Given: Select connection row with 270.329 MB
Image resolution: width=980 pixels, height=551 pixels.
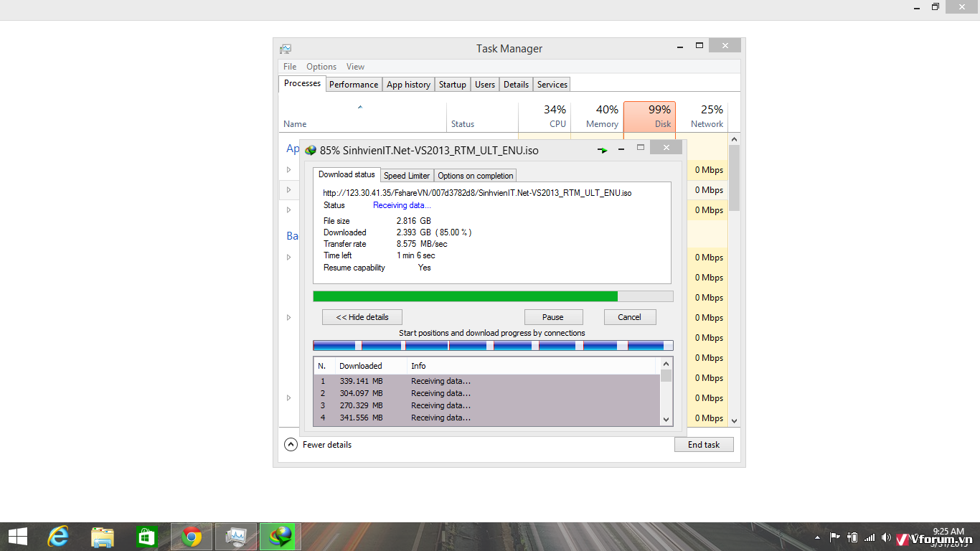Looking at the screenshot, I should (487, 405).
